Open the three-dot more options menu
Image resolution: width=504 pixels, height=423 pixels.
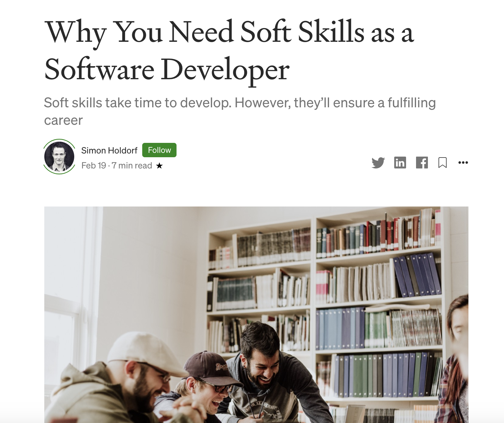pos(463,163)
